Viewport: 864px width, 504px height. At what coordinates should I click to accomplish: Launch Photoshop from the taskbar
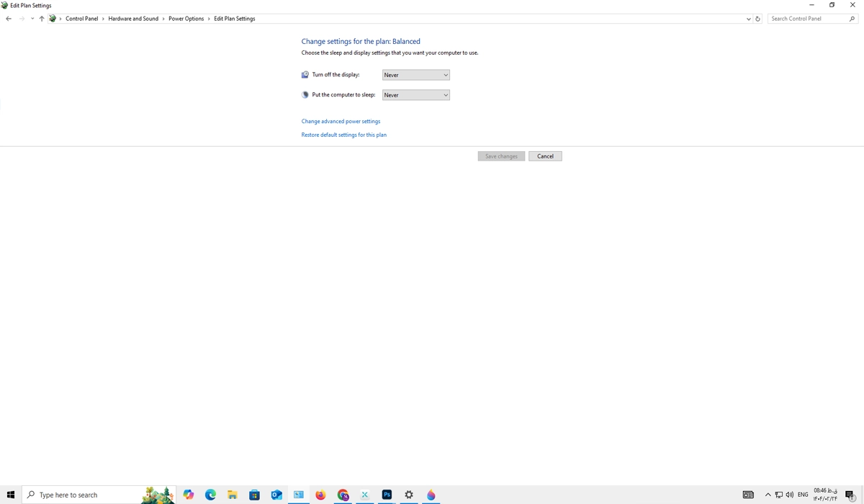(387, 495)
